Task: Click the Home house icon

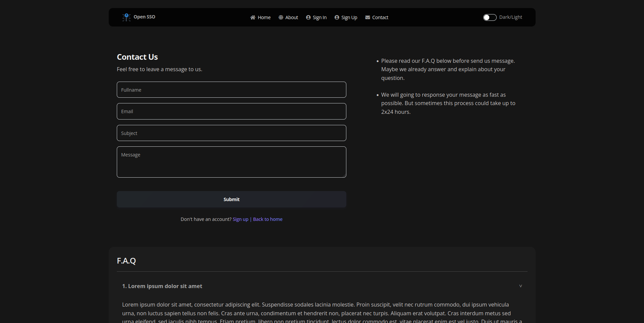Action: 253,17
